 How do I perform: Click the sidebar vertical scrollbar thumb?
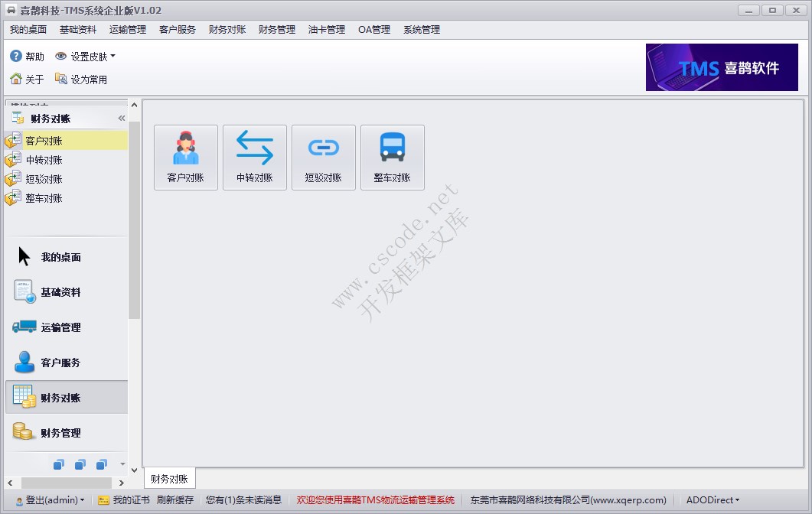134,220
